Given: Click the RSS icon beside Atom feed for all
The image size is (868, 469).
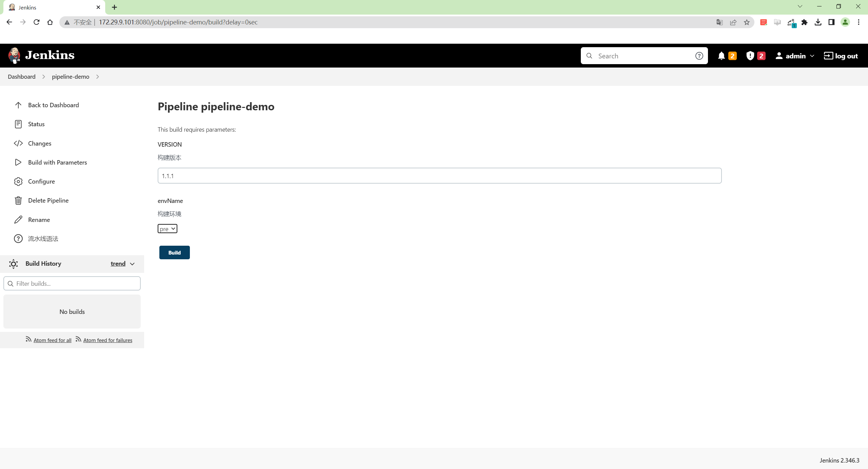Looking at the screenshot, I should [x=28, y=339].
